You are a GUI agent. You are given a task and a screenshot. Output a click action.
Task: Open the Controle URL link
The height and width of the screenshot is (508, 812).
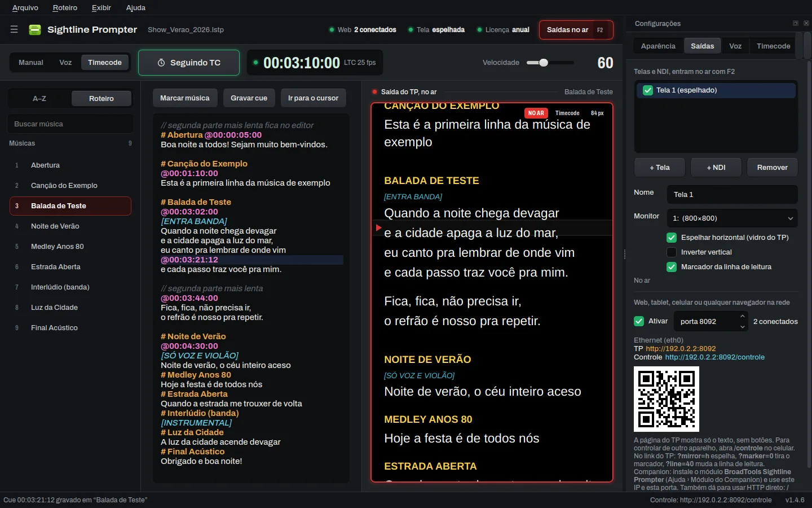pyautogui.click(x=715, y=357)
